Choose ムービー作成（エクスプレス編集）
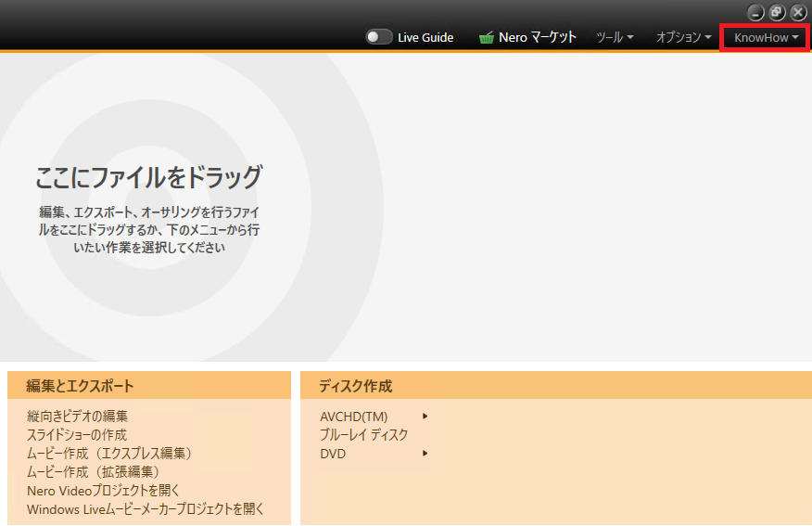 click(109, 454)
